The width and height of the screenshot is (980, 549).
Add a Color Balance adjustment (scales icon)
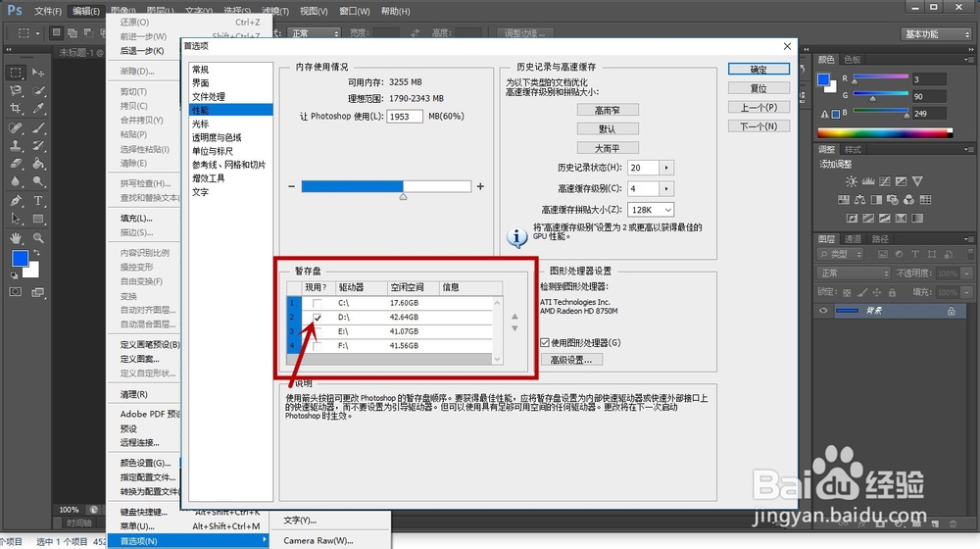pos(860,200)
